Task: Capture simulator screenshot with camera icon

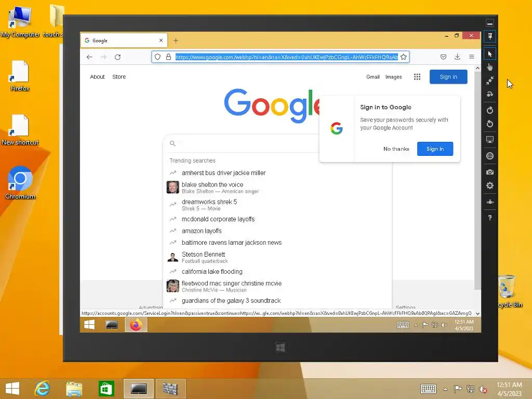Action: coord(489,172)
